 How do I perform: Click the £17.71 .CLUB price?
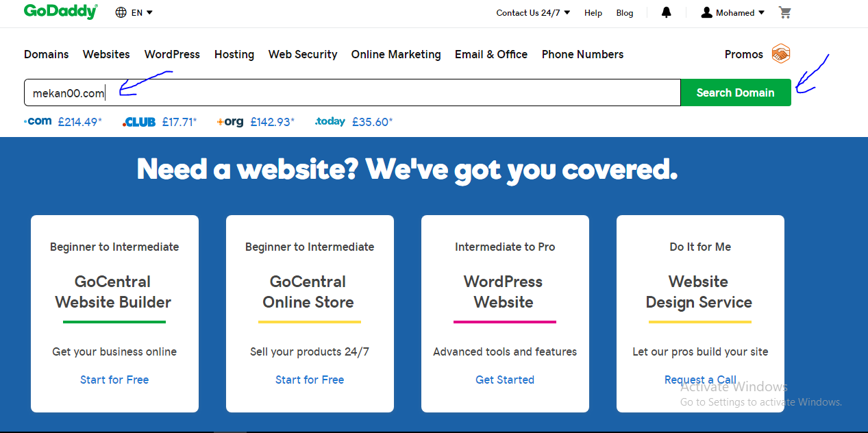point(179,122)
